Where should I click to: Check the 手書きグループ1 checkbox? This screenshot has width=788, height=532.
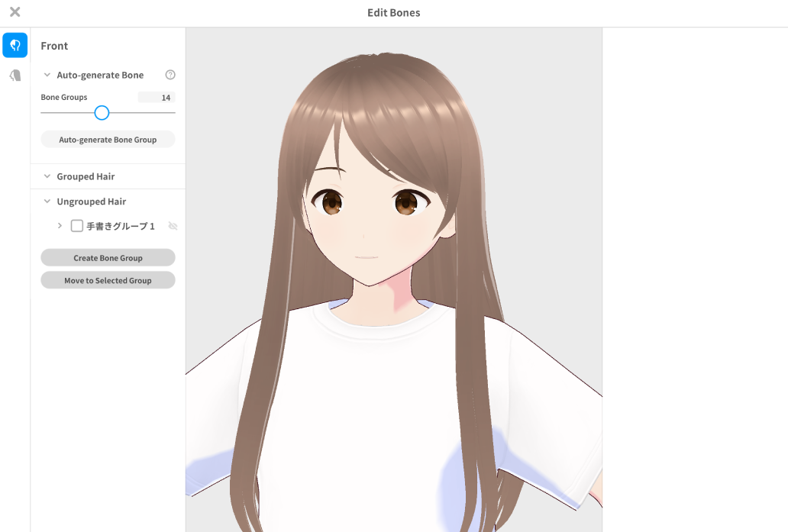pos(77,226)
